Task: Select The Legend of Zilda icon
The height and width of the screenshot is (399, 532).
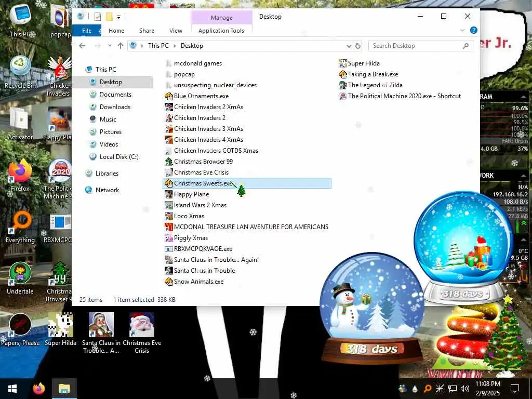Action: pyautogui.click(x=343, y=85)
